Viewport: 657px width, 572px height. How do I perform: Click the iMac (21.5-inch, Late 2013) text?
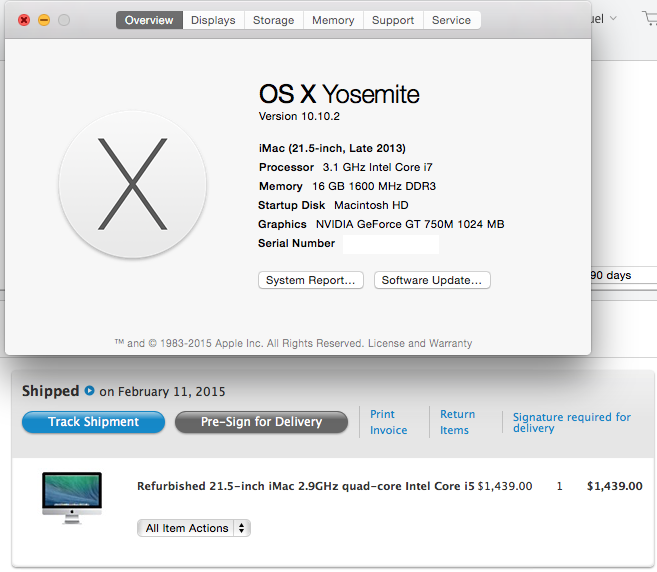332,148
